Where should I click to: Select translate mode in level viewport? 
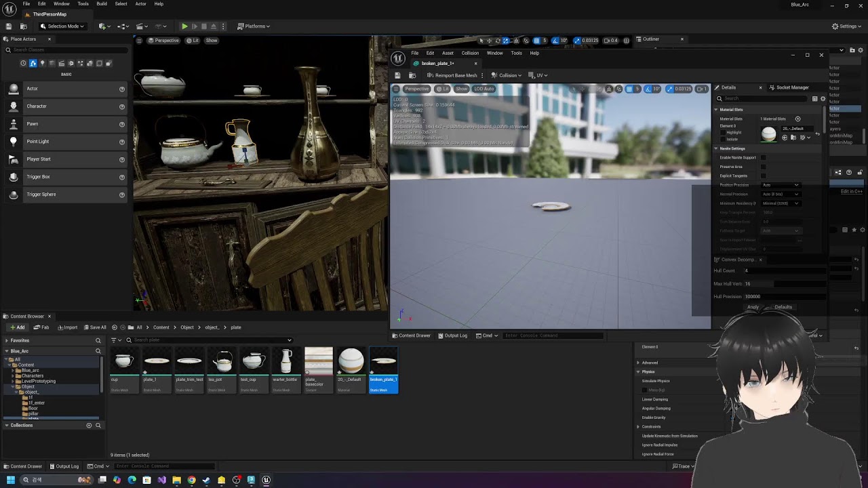coord(490,41)
